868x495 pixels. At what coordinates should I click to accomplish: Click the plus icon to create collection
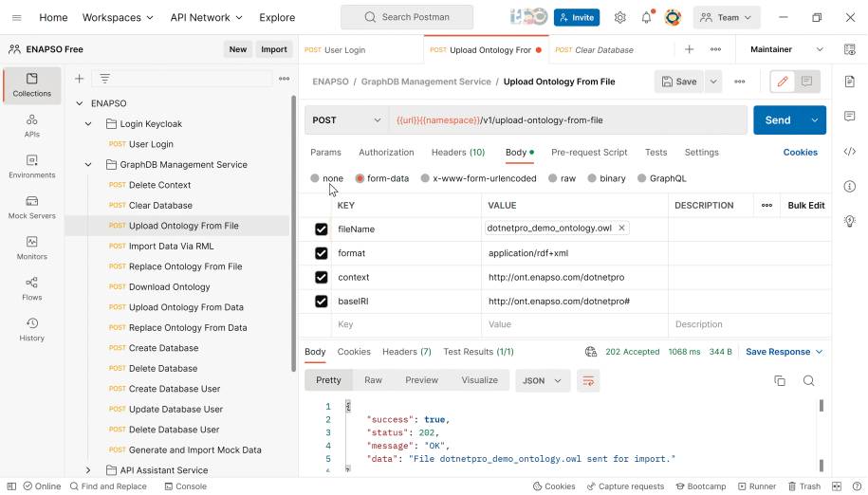coord(79,79)
